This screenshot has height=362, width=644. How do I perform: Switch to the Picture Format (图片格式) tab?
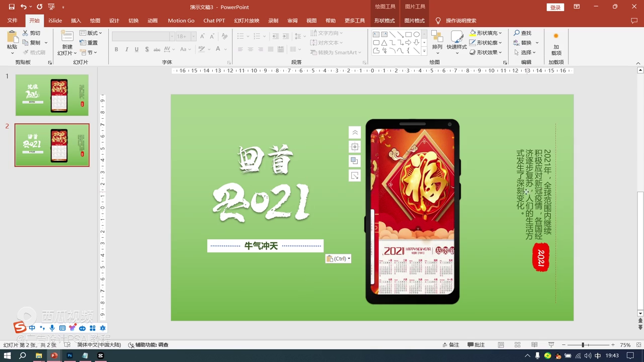415,21
